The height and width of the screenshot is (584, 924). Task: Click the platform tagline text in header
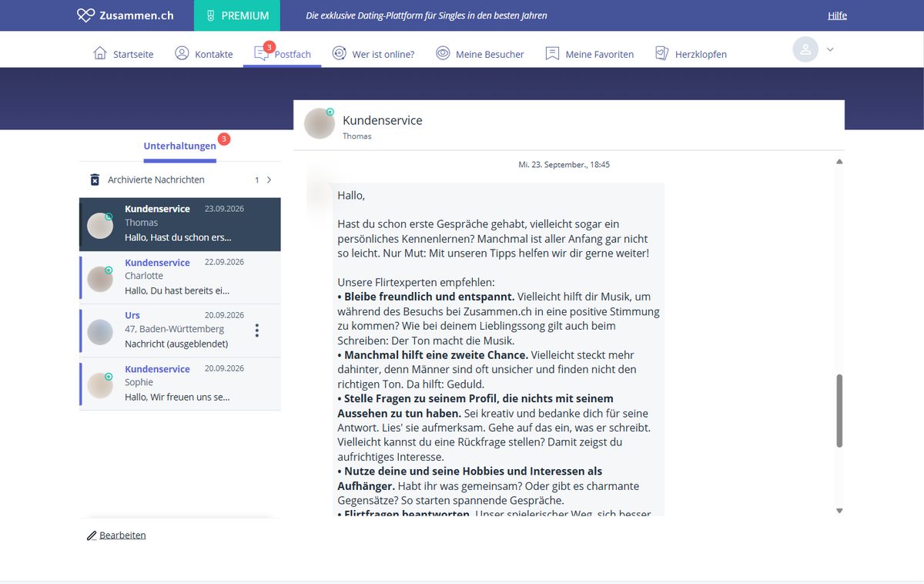[427, 15]
